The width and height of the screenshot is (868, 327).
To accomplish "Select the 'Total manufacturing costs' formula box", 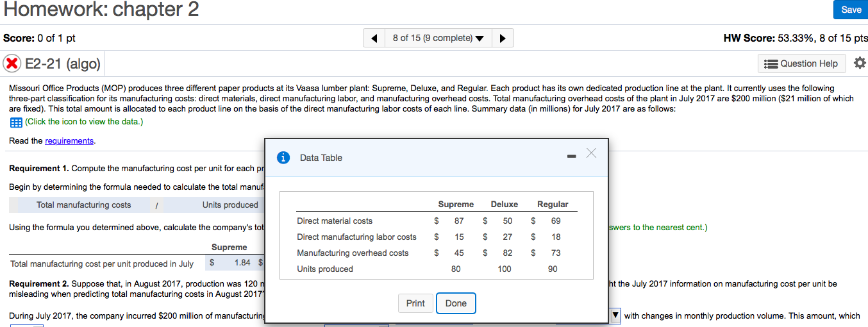I will click(x=83, y=205).
